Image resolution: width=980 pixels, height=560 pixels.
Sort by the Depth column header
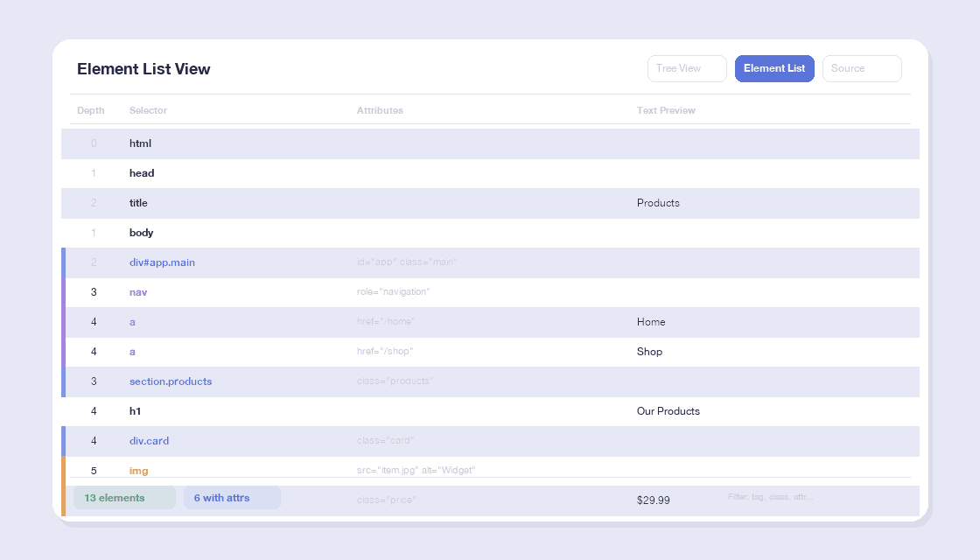[90, 110]
